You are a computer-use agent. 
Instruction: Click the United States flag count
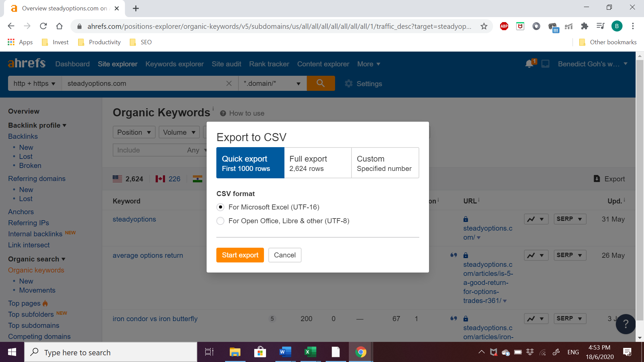click(128, 179)
